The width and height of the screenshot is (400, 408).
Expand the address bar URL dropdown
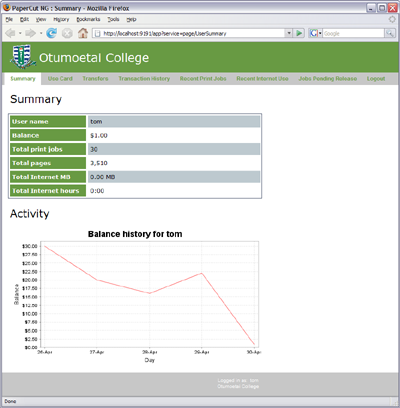pyautogui.click(x=289, y=33)
